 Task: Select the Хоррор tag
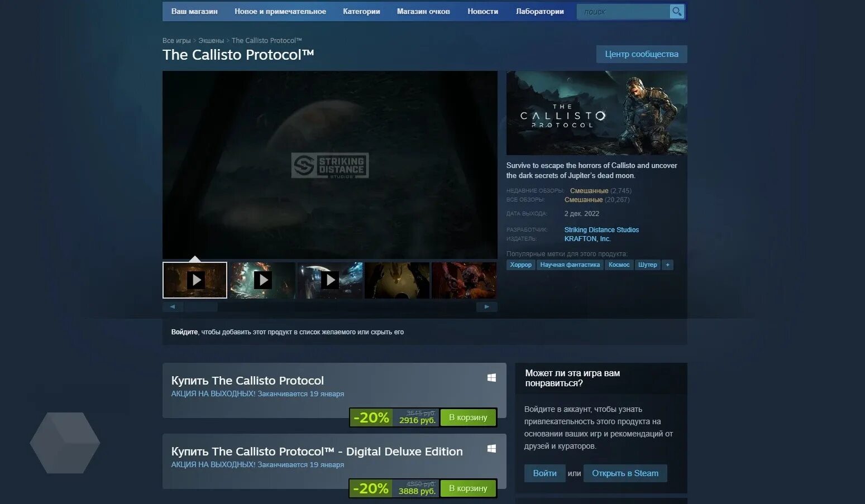tap(520, 265)
